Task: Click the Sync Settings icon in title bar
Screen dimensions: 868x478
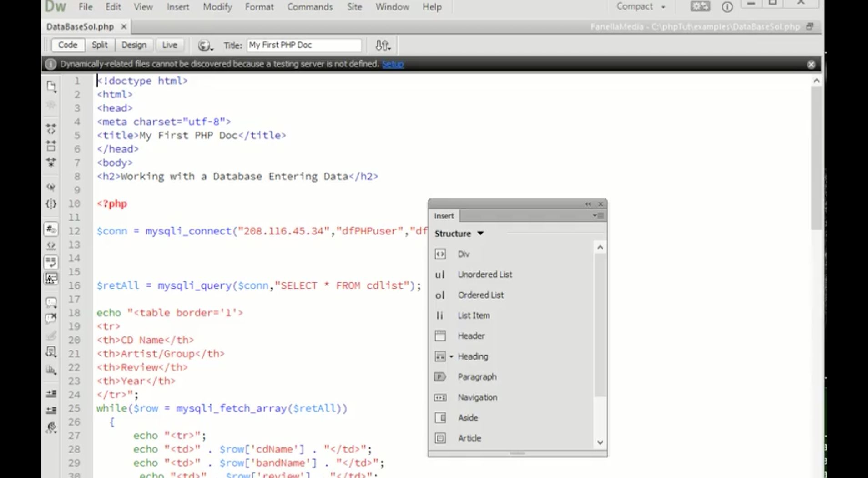Action: (700, 6)
